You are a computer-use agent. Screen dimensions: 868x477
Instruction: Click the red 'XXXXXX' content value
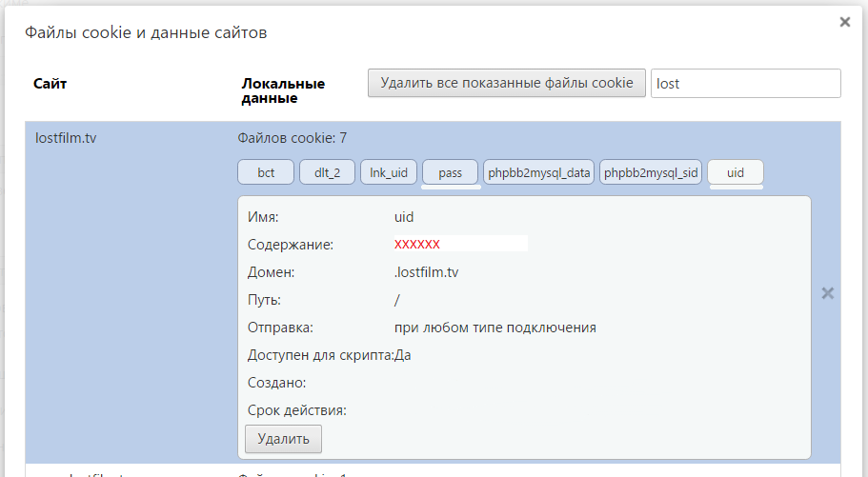pos(416,244)
